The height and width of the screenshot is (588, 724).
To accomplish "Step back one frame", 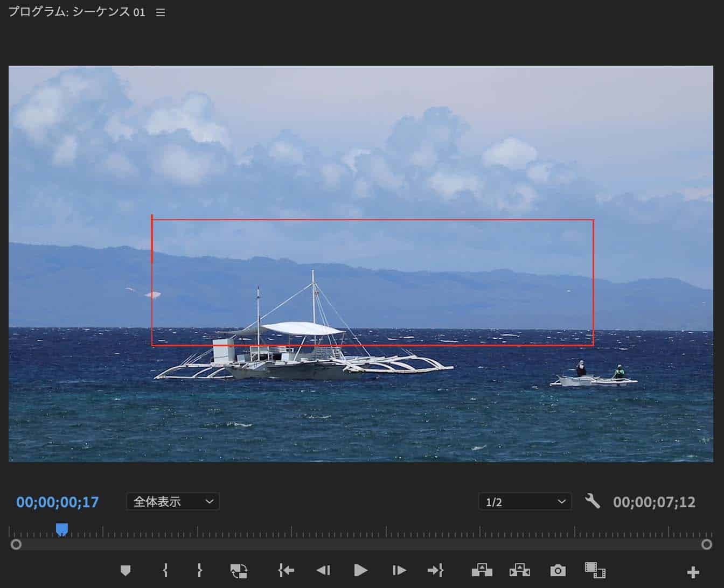I will [x=323, y=570].
